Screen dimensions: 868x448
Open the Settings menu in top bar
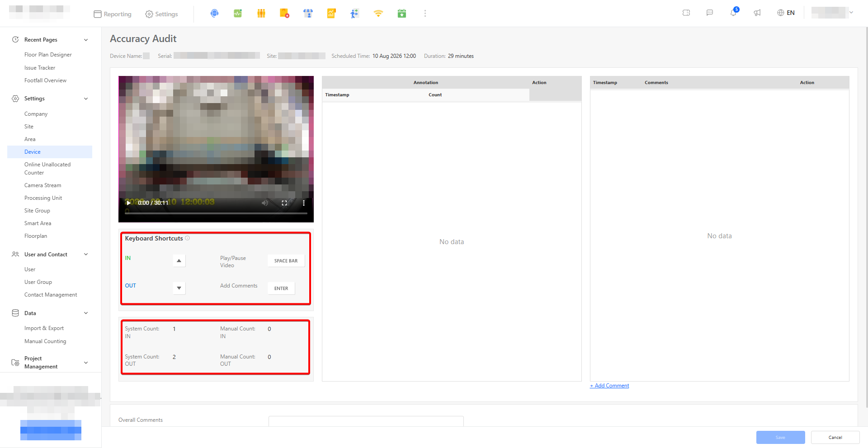(x=161, y=14)
